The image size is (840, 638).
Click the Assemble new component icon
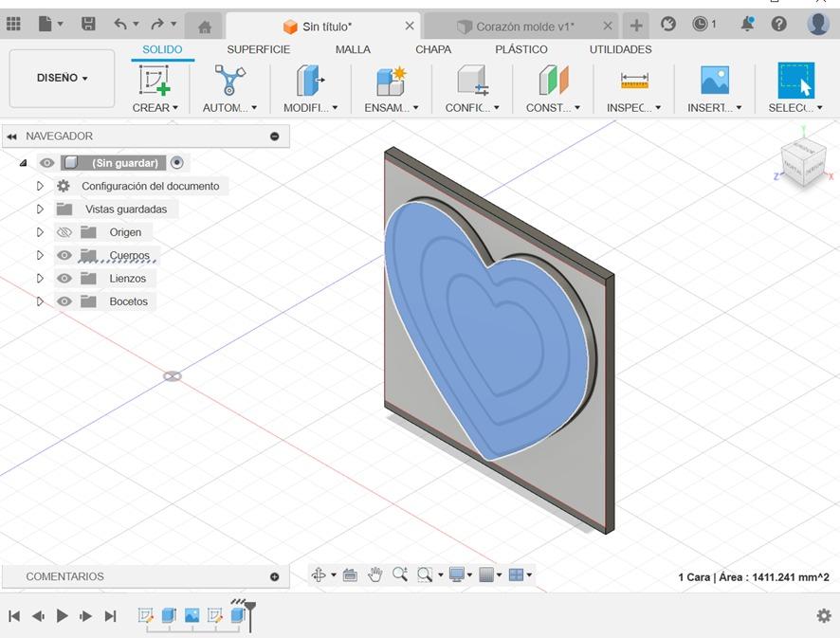tap(391, 81)
